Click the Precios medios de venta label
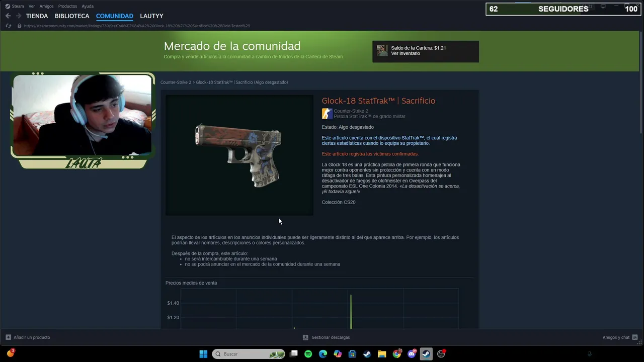 click(x=191, y=283)
